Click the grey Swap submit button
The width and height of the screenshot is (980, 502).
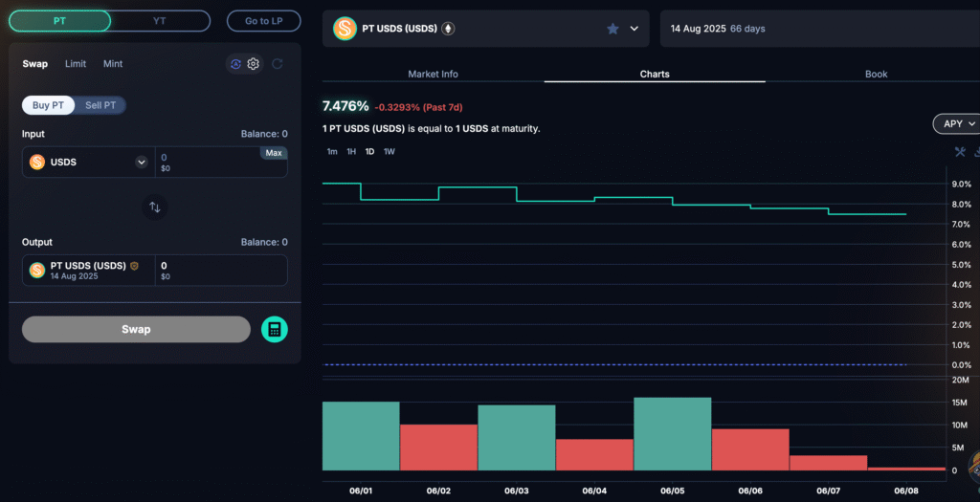[136, 329]
